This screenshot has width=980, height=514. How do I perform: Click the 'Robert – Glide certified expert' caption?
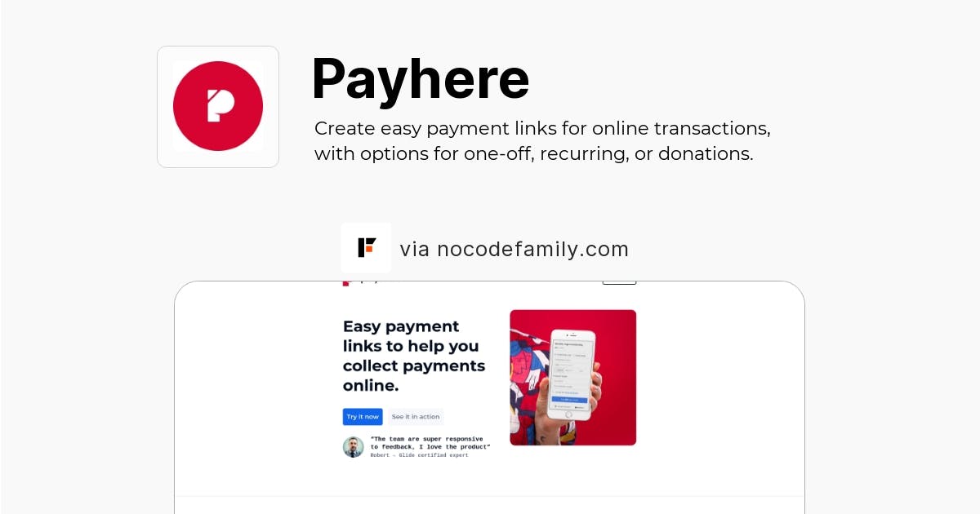point(420,455)
